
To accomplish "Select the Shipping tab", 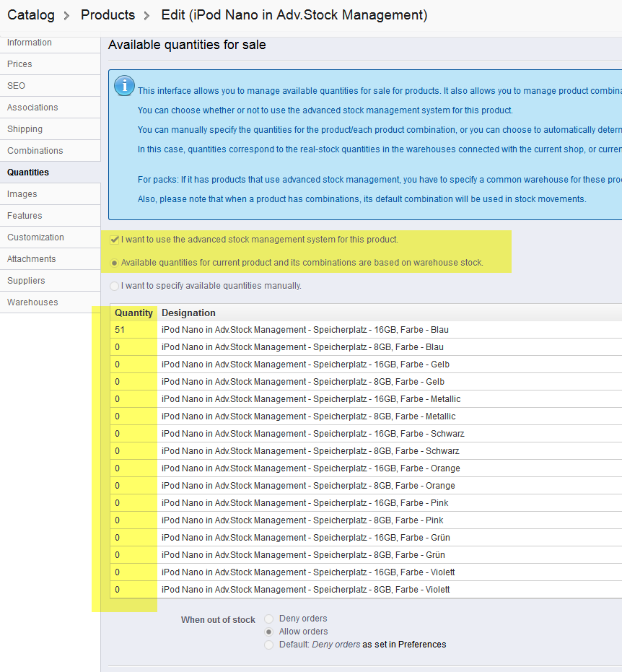I will point(50,129).
